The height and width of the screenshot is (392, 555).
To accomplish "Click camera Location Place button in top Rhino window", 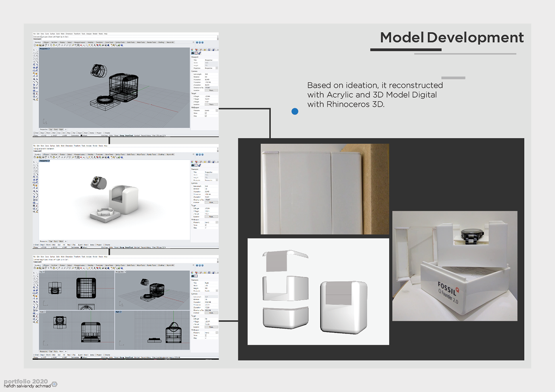I will click(x=211, y=90).
